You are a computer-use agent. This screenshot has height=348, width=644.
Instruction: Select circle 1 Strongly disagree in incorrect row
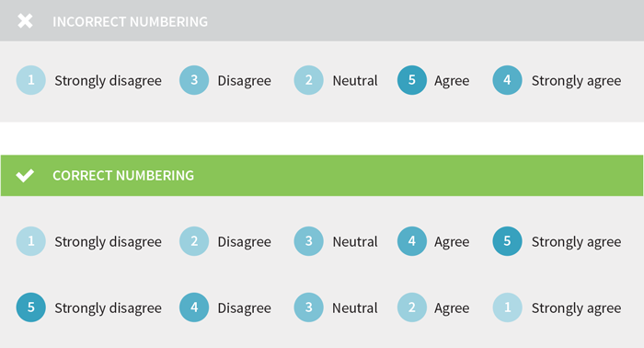30,80
